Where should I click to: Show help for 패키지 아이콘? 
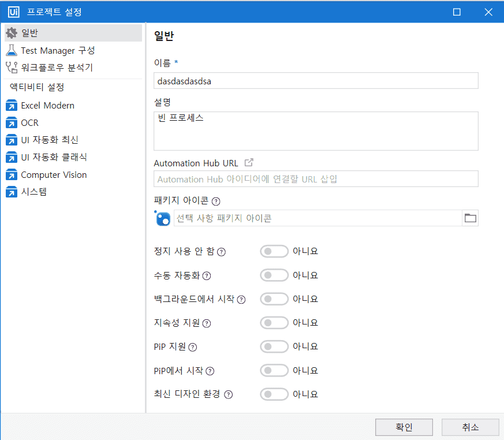216,202
